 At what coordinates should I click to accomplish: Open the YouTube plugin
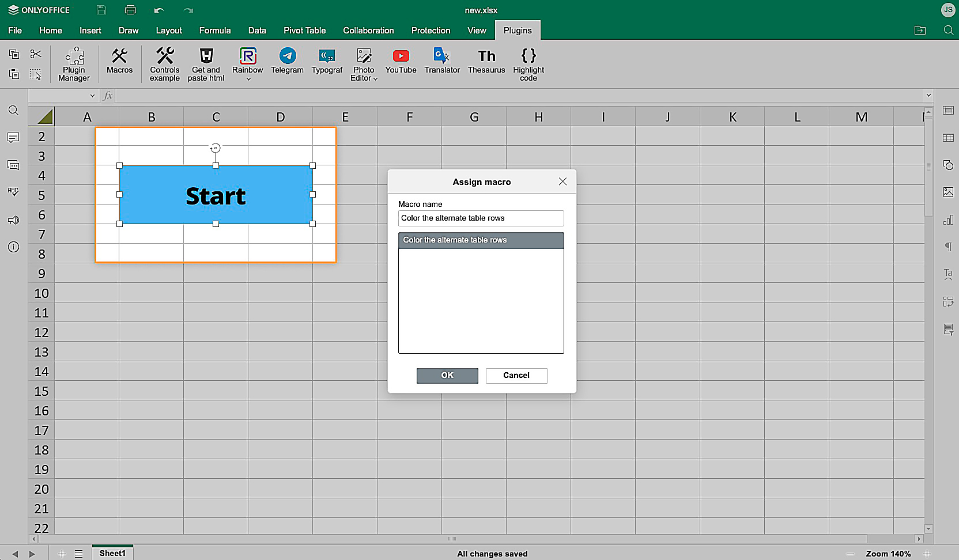[401, 61]
